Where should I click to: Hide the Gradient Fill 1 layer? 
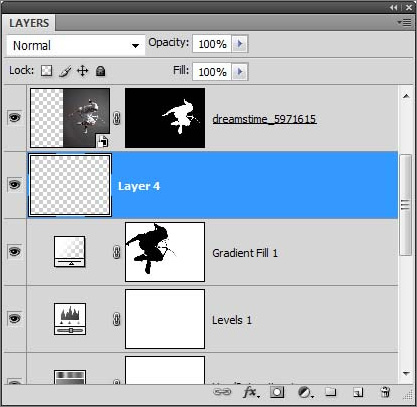14,251
